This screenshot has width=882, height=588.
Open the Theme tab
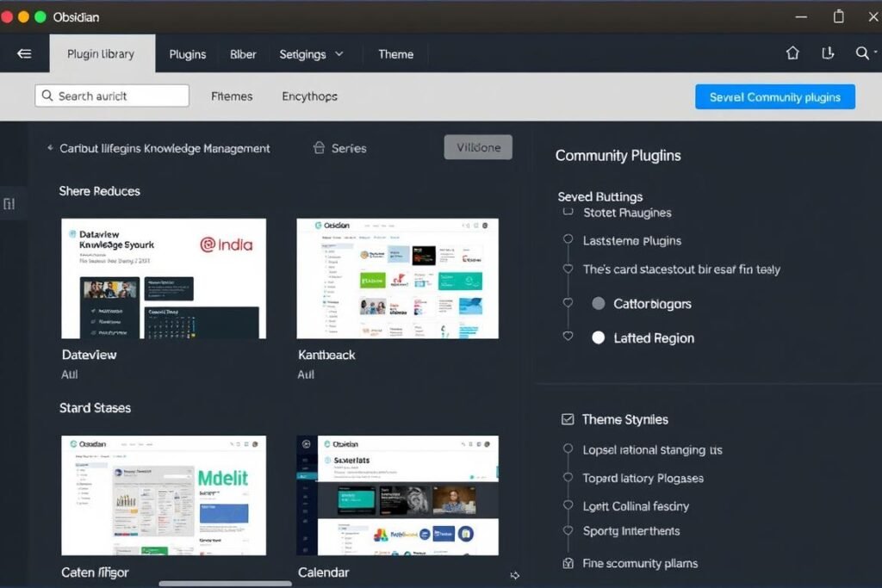pyautogui.click(x=395, y=53)
